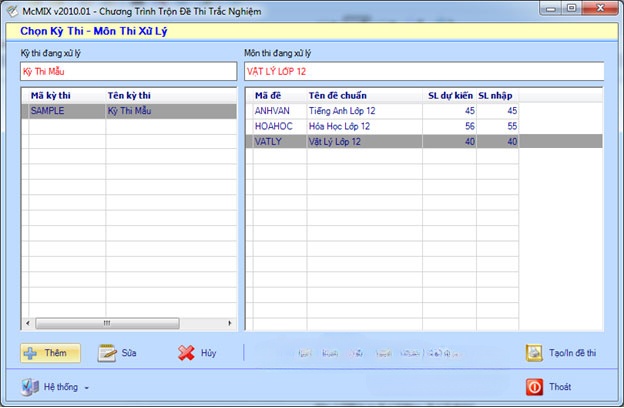624x408 pixels.
Task: Click the McMIX app icon in title bar
Action: (12, 11)
